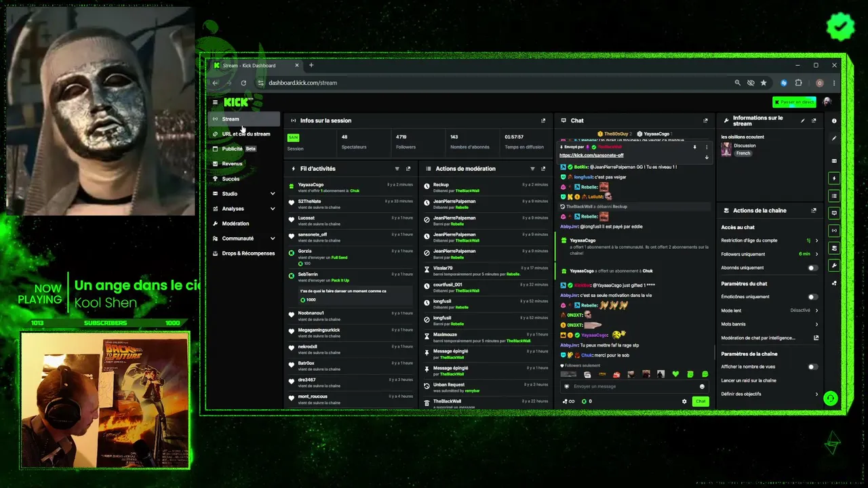
Task: Edit Informations sur le stream with pencil
Action: point(803,121)
